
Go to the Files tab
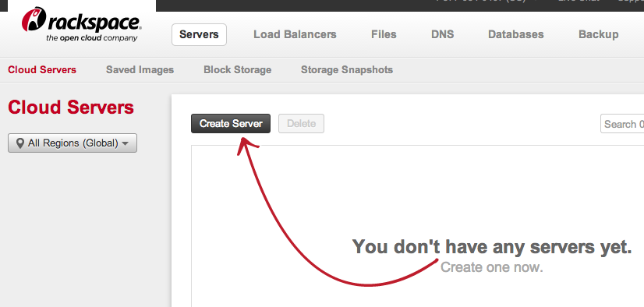coord(384,34)
